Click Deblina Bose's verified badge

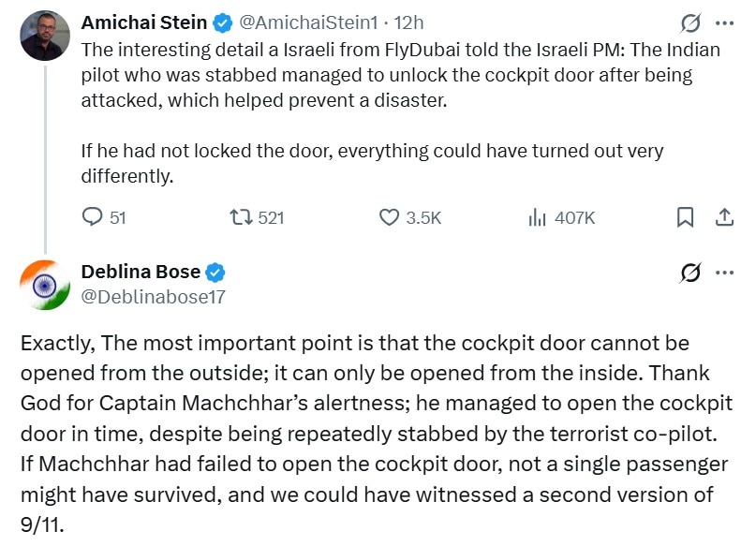click(215, 273)
